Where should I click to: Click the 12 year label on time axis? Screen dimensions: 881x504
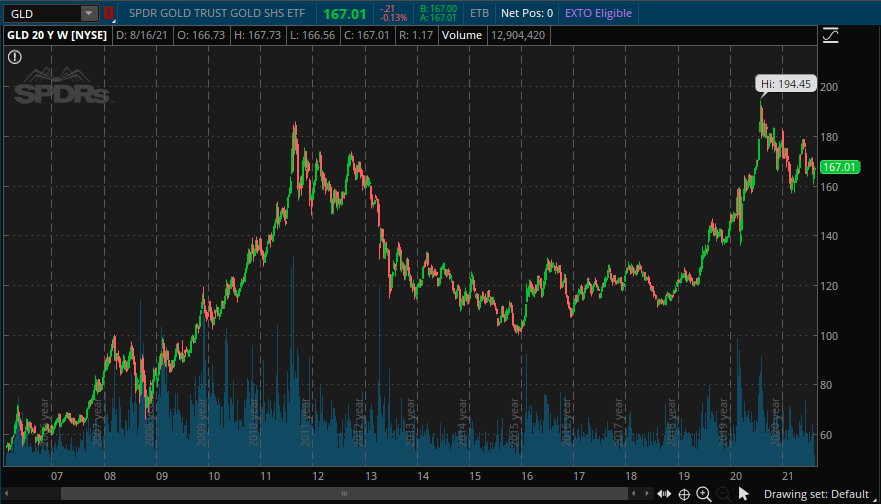point(318,476)
